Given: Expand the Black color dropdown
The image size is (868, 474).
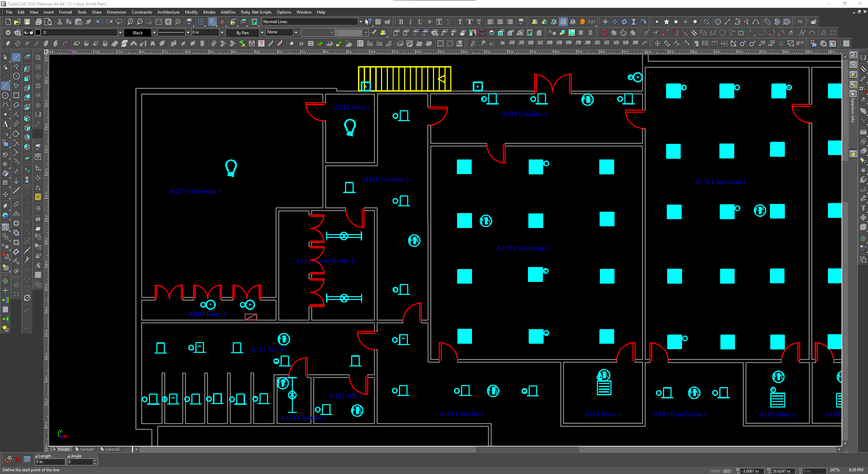Looking at the screenshot, I should click(154, 33).
